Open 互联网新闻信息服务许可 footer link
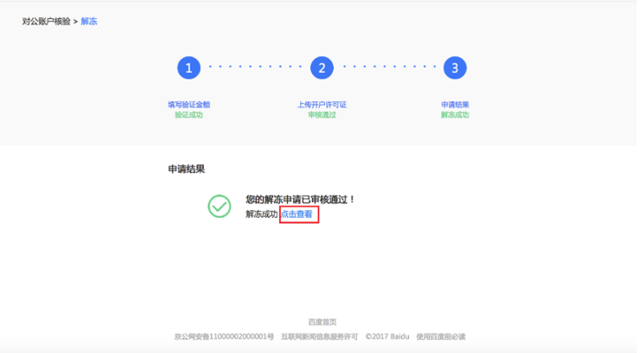This screenshot has height=353, width=644. pyautogui.click(x=320, y=337)
